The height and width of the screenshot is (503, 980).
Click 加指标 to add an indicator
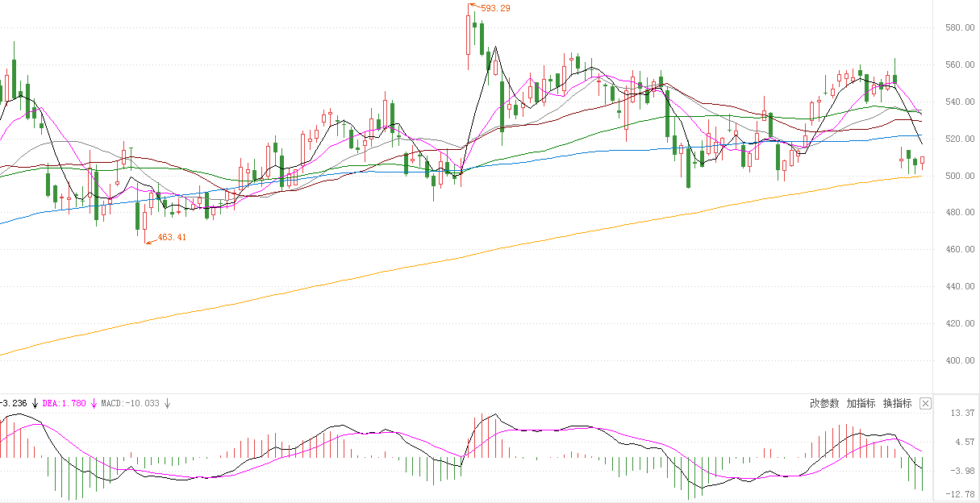861,403
